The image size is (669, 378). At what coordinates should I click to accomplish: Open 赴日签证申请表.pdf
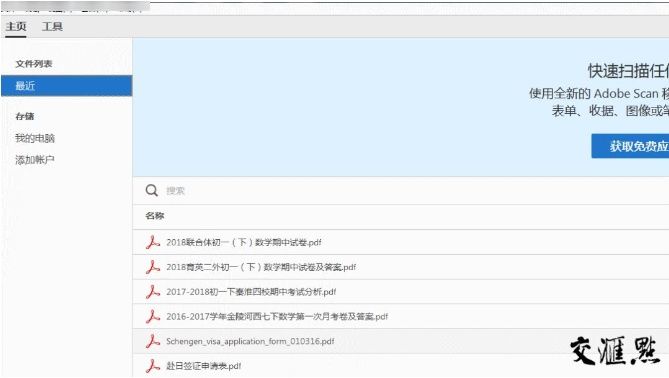click(204, 366)
